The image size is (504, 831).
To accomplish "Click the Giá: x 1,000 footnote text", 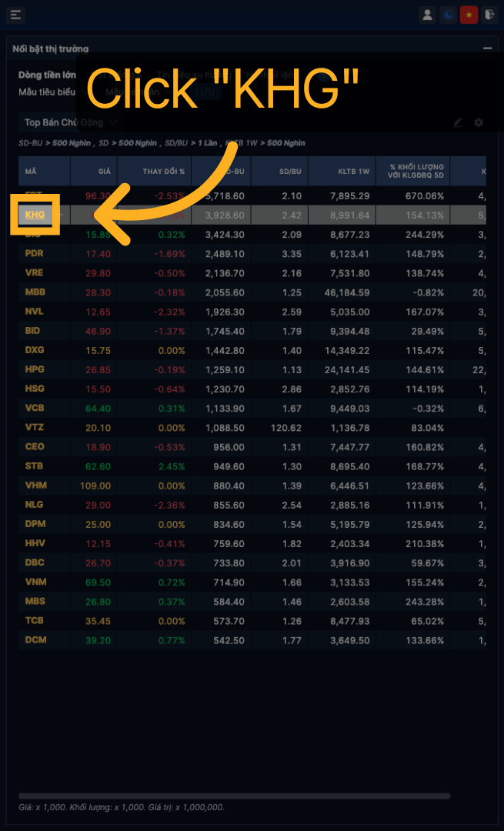I will (122, 808).
